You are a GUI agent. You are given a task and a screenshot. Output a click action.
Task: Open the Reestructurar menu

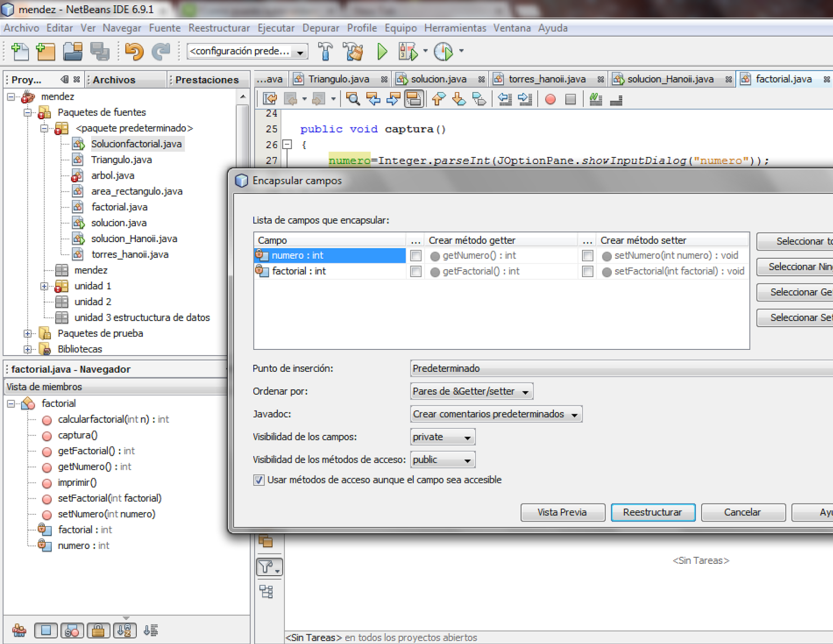pos(219,28)
